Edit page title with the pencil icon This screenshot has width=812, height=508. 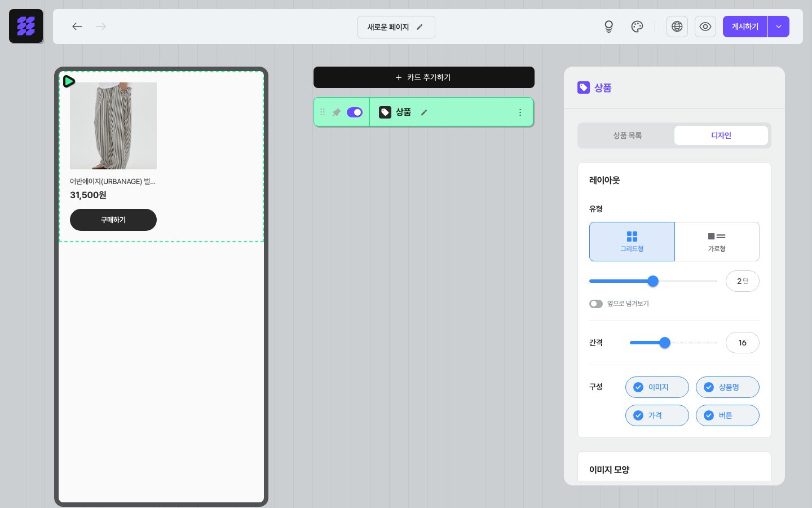tap(420, 27)
